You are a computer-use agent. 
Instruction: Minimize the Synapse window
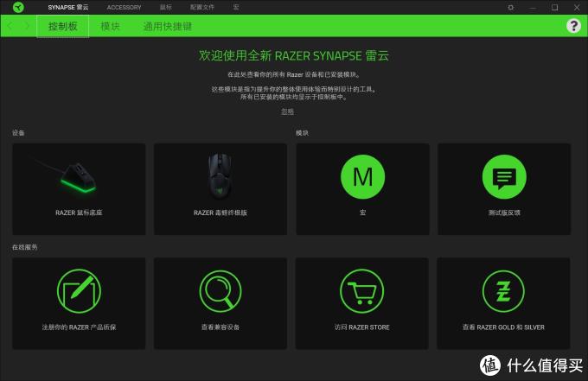(533, 7)
